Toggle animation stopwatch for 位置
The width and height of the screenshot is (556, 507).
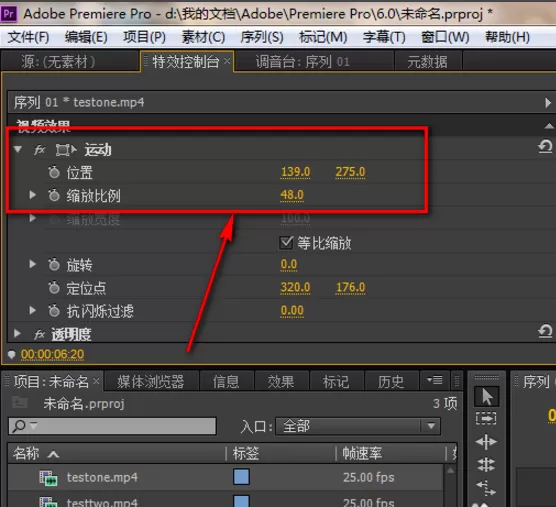click(x=54, y=172)
